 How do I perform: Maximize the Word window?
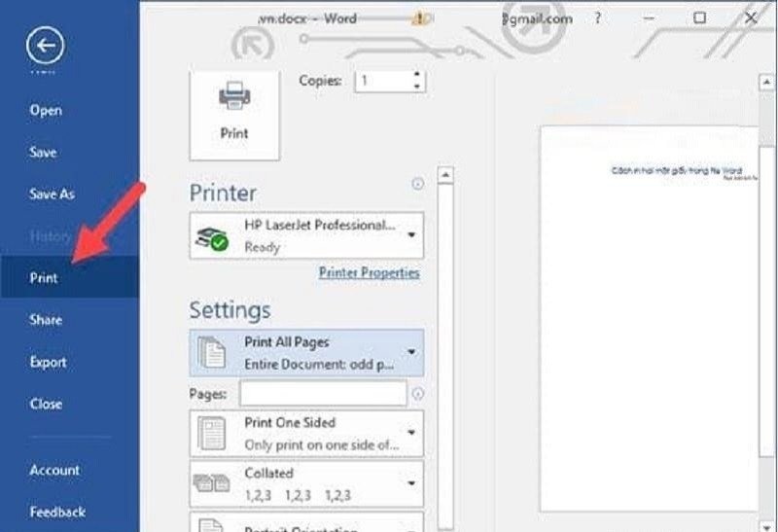click(699, 18)
